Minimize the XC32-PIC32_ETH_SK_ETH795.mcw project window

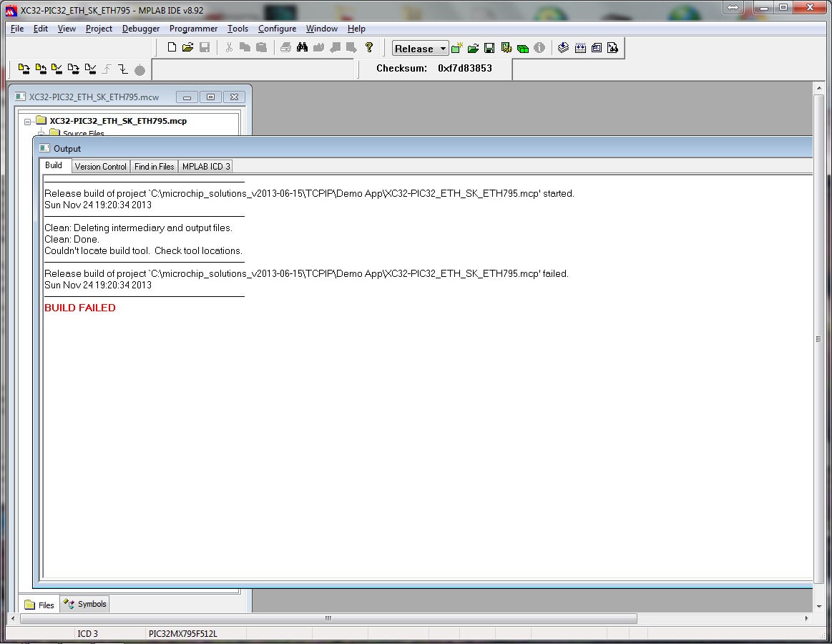(x=187, y=97)
